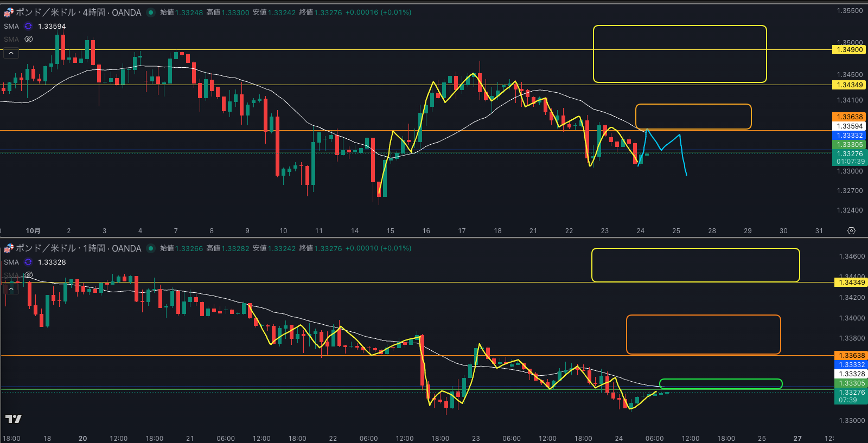Click the 1-hour chart symbol title
This screenshot has height=443, width=868.
(x=79, y=248)
